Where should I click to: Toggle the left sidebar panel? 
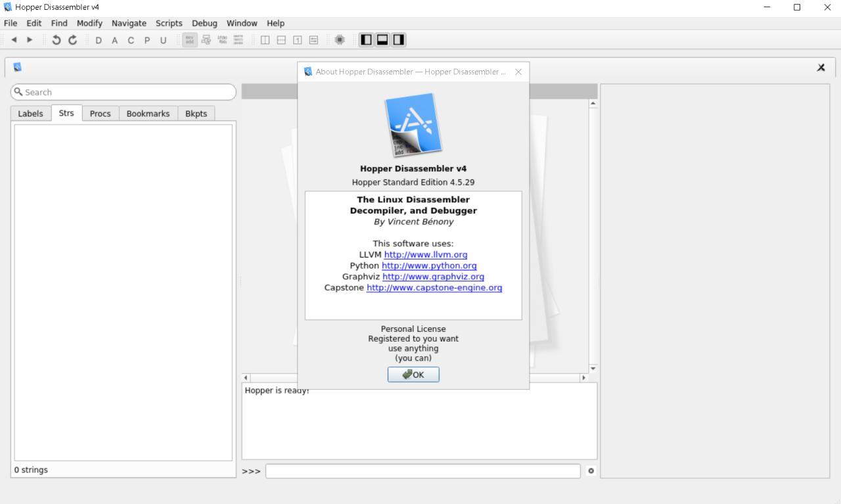pyautogui.click(x=366, y=40)
